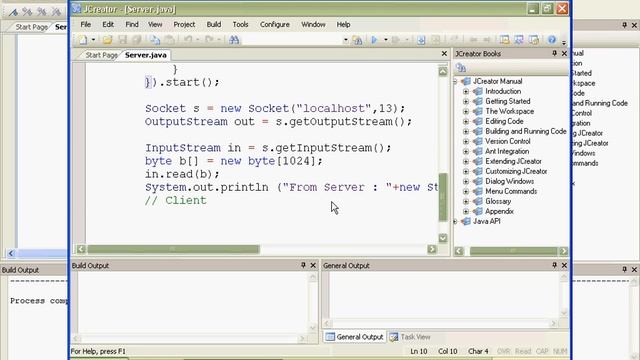Image resolution: width=640 pixels, height=360 pixels.
Task: Click the editor vertical scrollbar thumb
Action: 443,197
